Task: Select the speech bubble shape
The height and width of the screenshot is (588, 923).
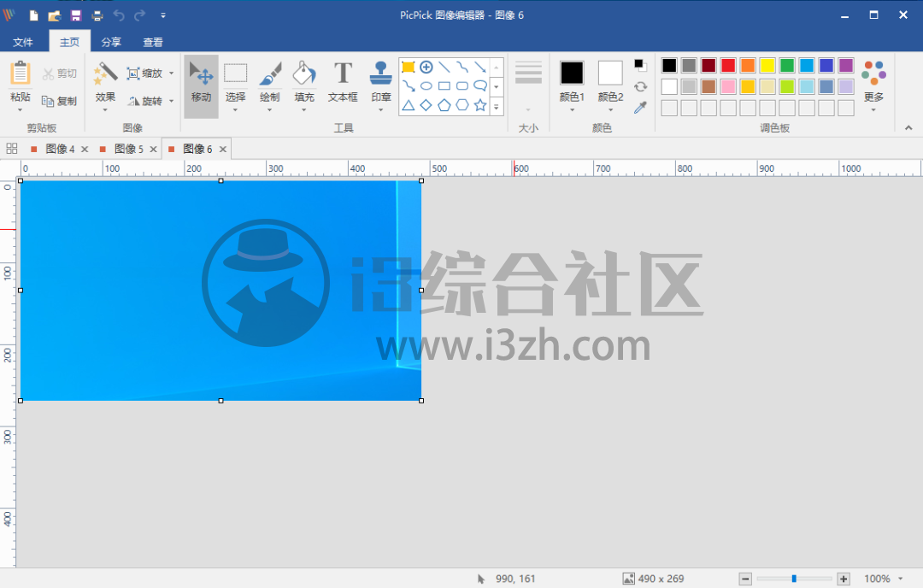Action: 480,86
